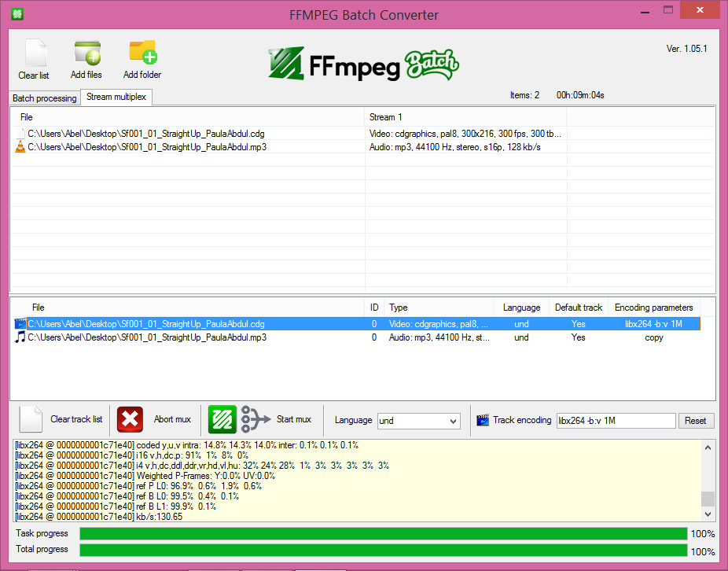The image size is (728, 571).
Task: Close the FFMPEG Batch Converter window
Action: [700, 9]
